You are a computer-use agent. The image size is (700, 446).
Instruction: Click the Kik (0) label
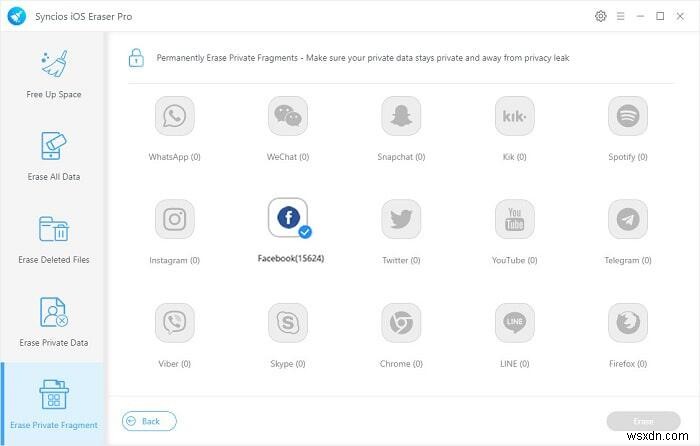tap(515, 157)
